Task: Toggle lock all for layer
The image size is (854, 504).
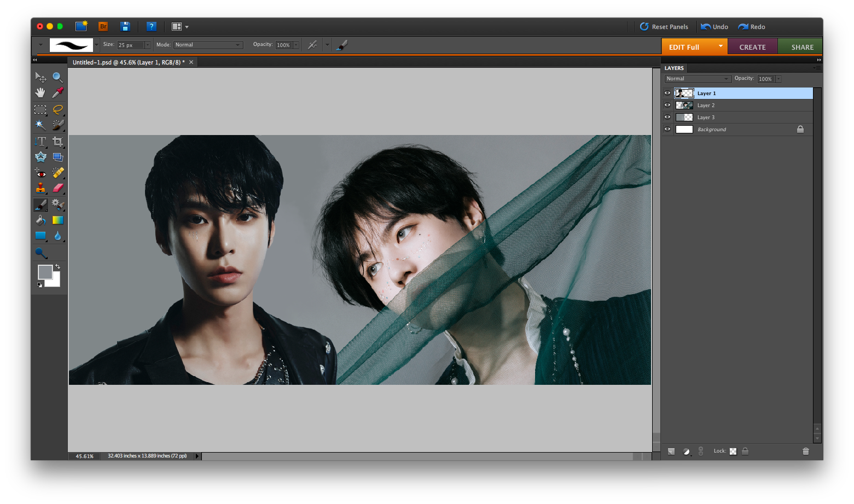Action: [745, 451]
